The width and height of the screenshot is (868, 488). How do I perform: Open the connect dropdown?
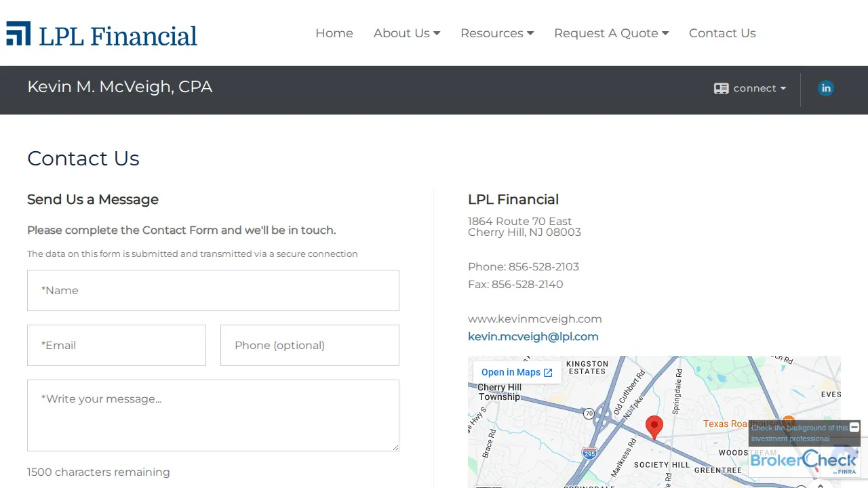click(750, 88)
